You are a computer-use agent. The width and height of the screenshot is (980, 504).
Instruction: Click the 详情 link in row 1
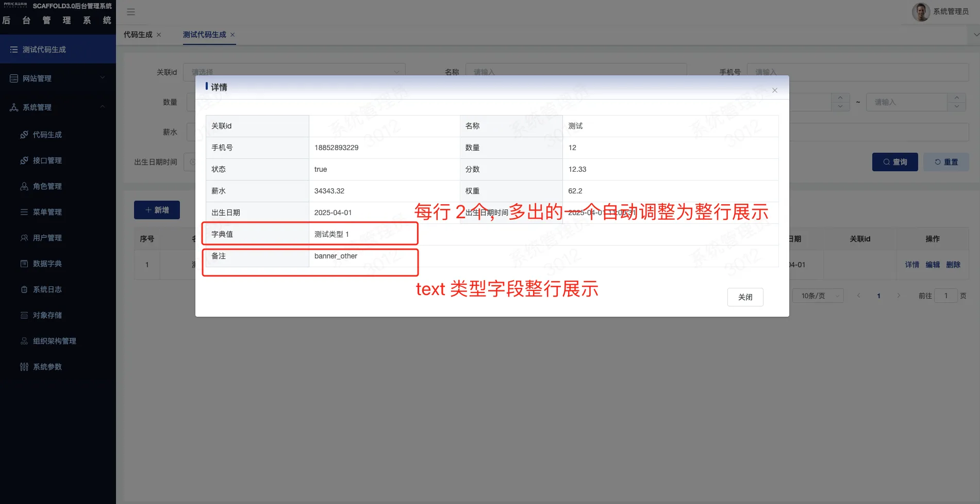(912, 265)
